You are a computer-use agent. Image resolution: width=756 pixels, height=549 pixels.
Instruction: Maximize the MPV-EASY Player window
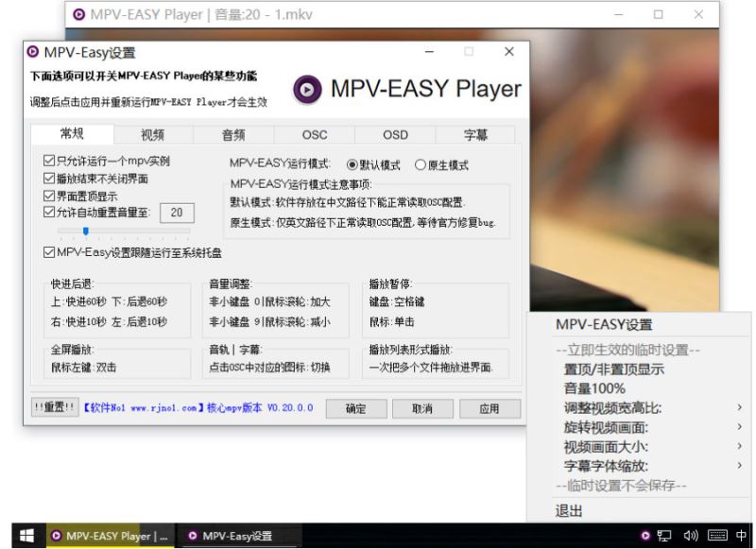(658, 14)
